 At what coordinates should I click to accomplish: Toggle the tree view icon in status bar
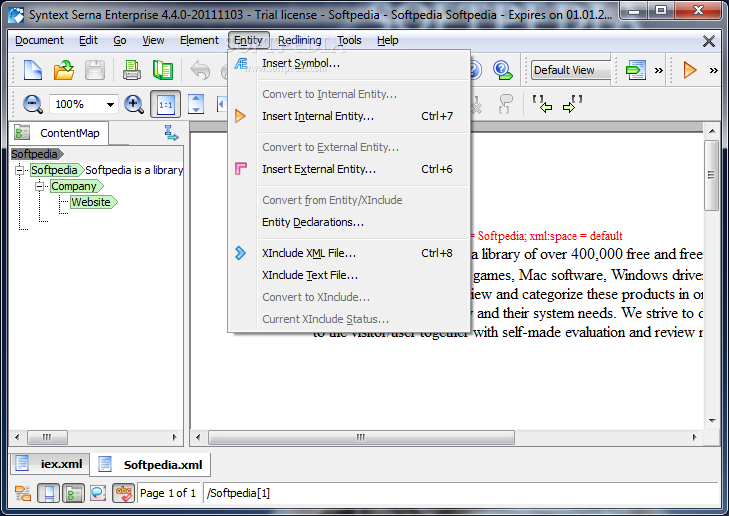(x=23, y=493)
